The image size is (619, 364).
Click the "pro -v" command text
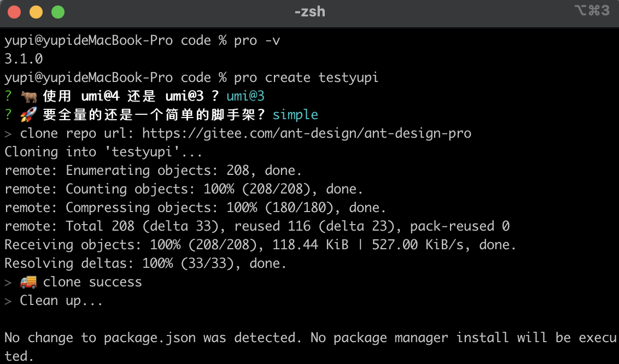point(256,40)
